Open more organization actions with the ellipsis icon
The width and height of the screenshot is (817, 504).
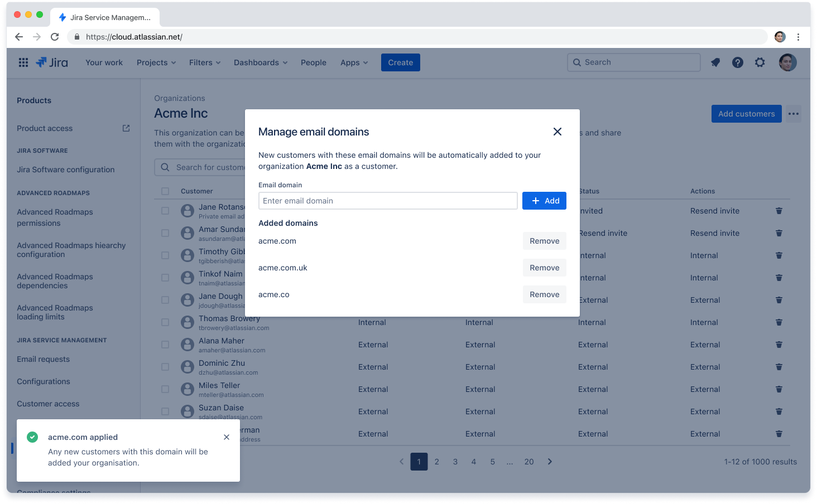coord(794,113)
